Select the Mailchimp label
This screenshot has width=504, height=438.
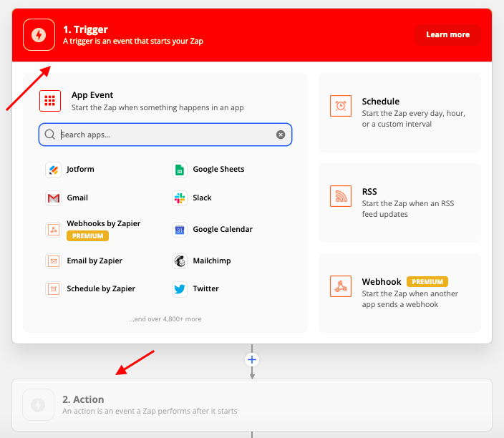pos(212,261)
